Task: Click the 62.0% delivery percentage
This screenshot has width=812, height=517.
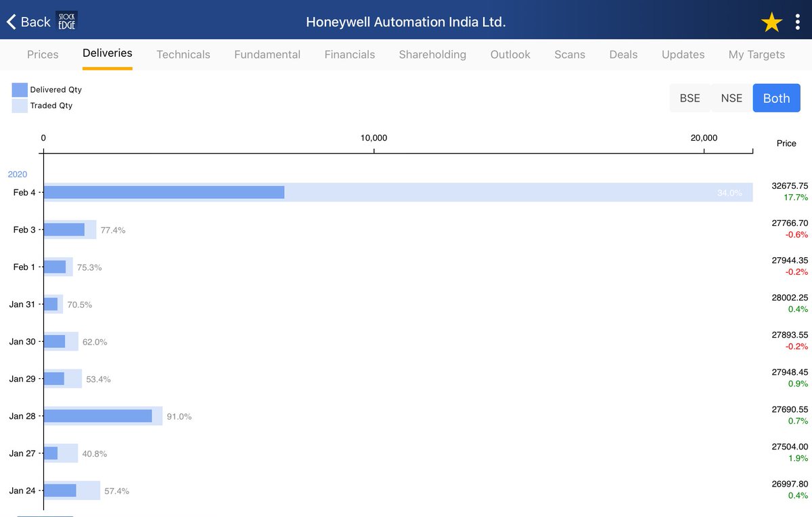Action: 95,342
